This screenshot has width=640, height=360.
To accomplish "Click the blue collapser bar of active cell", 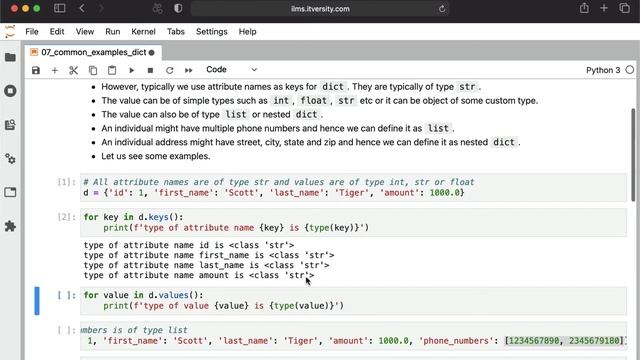I will point(37,301).
